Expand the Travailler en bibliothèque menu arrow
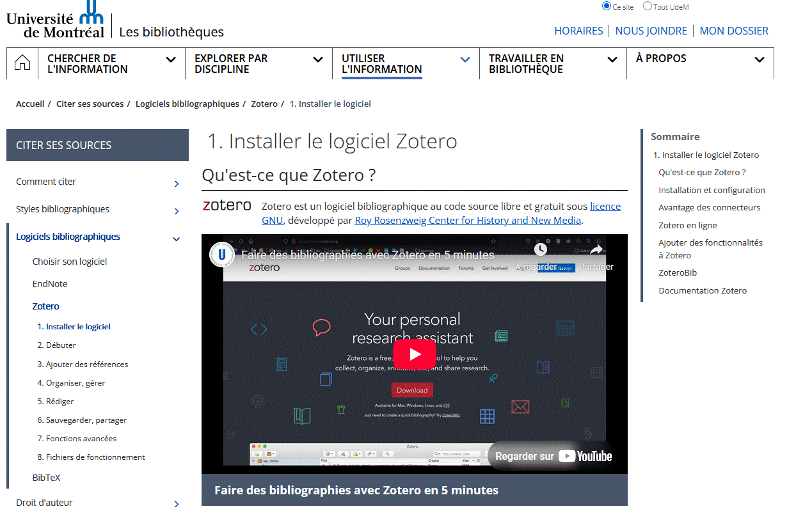Image resolution: width=812 pixels, height=518 pixels. coord(612,59)
